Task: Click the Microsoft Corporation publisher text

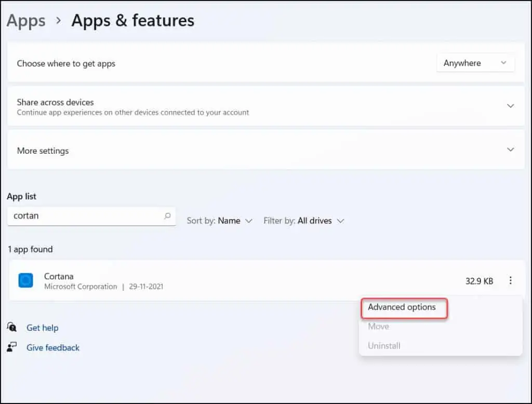Action: pos(81,287)
